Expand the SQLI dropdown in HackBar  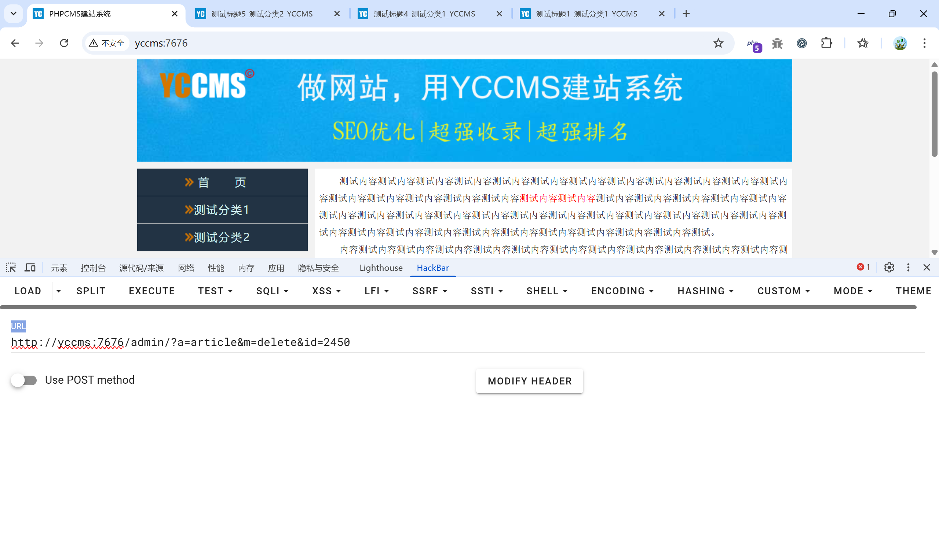point(272,291)
